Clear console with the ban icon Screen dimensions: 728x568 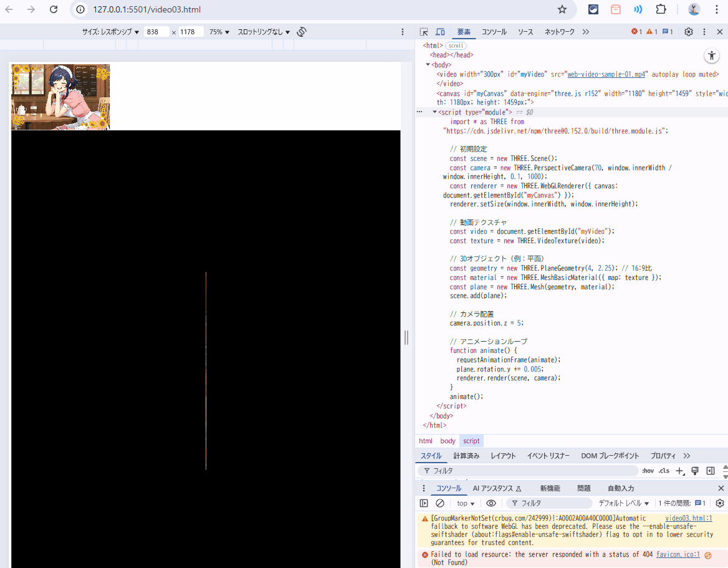[440, 503]
